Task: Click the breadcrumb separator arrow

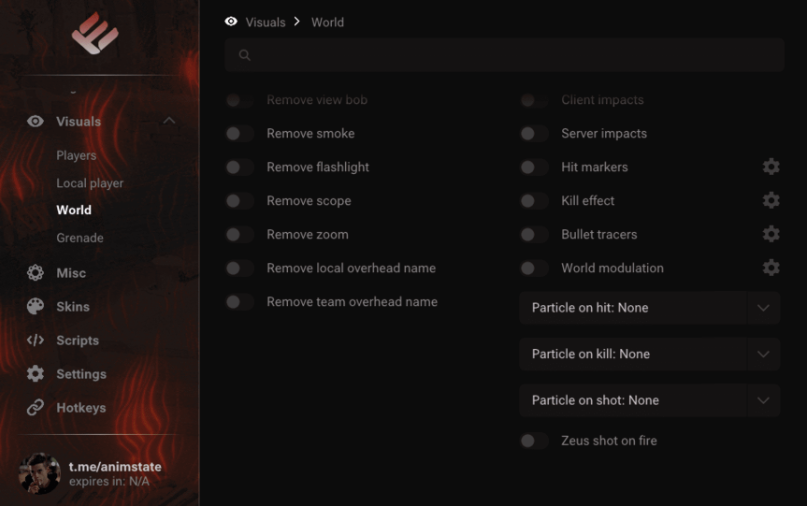Action: (297, 22)
